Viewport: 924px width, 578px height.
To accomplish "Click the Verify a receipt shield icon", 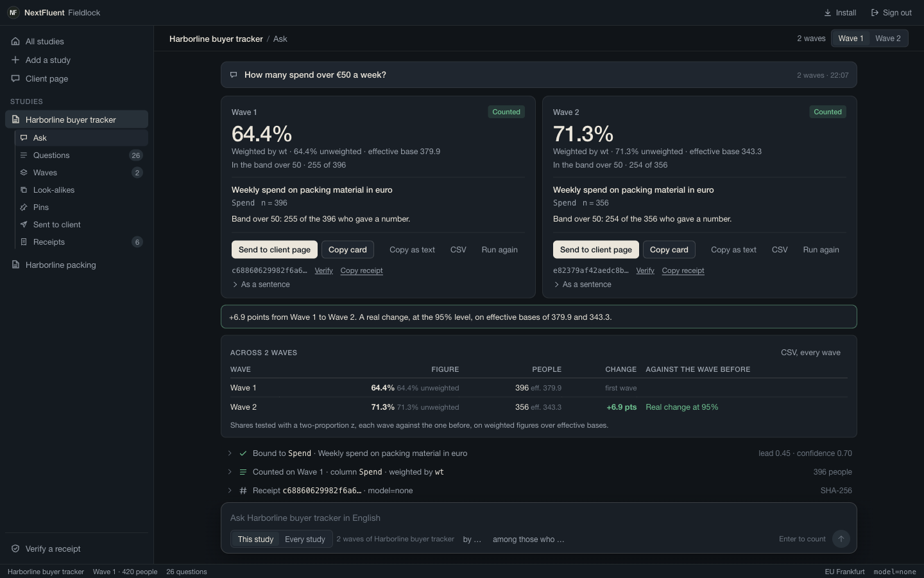I will click(15, 549).
